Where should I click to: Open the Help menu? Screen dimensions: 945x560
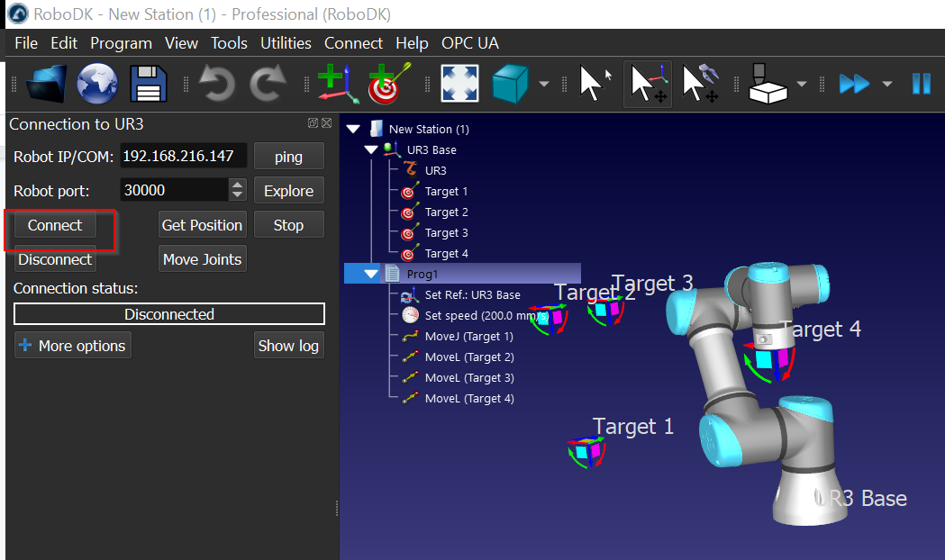click(412, 43)
